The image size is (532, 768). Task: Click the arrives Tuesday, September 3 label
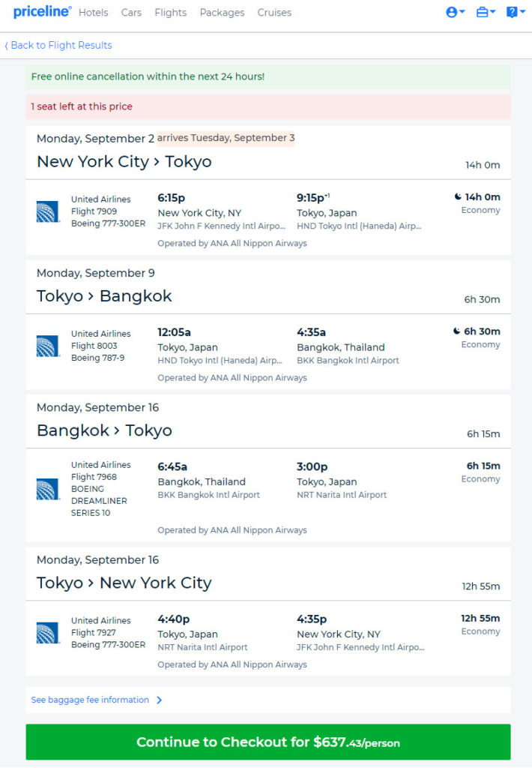(226, 138)
